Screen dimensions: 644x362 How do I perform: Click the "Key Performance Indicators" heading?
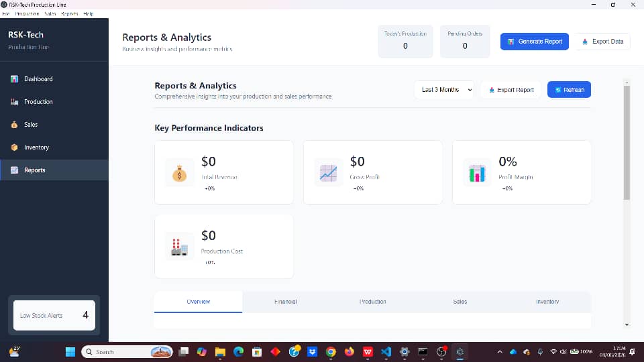point(209,127)
